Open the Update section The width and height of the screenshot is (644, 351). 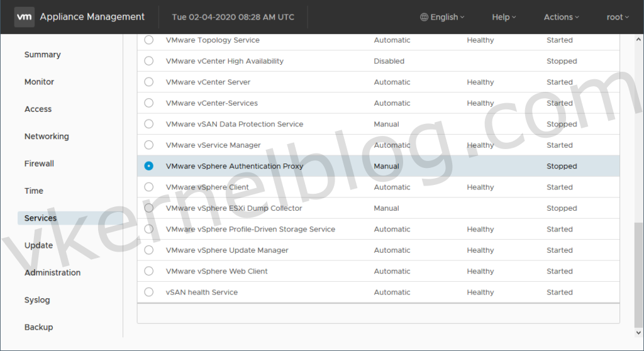(x=38, y=245)
